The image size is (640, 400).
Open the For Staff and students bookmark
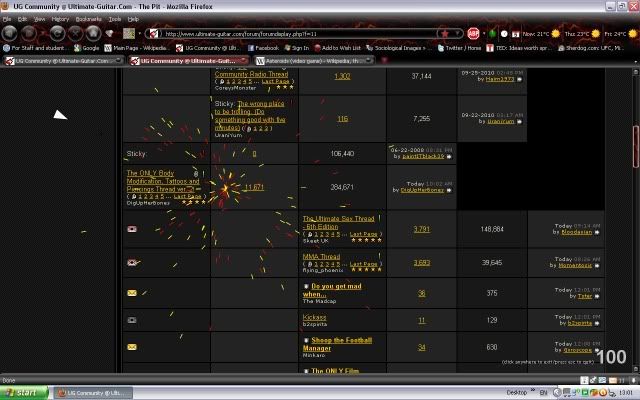36,48
